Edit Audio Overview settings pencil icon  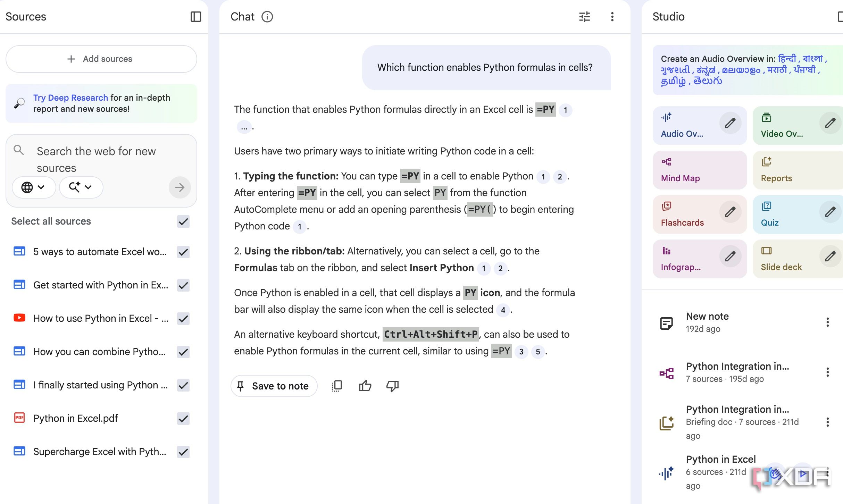pyautogui.click(x=730, y=123)
